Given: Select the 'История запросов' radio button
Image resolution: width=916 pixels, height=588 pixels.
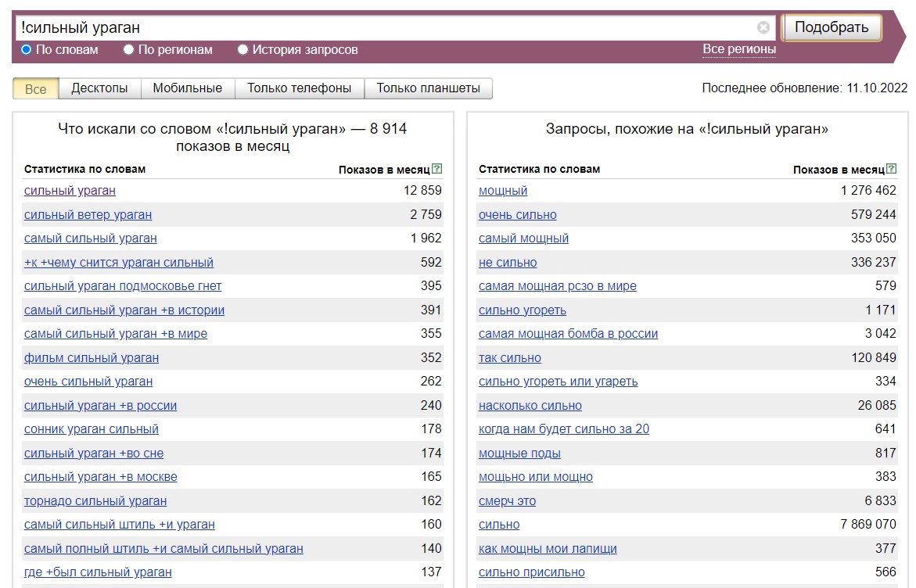Looking at the screenshot, I should [x=243, y=49].
